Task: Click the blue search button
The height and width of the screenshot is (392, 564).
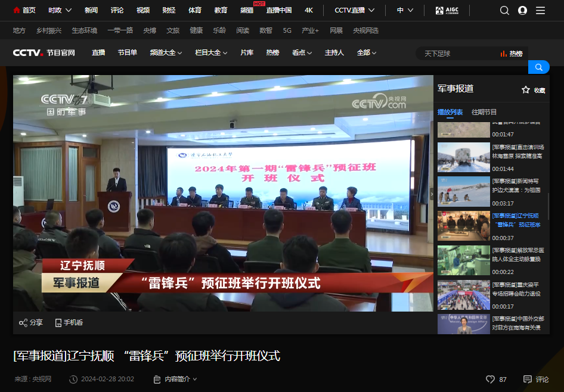Action: tap(539, 67)
